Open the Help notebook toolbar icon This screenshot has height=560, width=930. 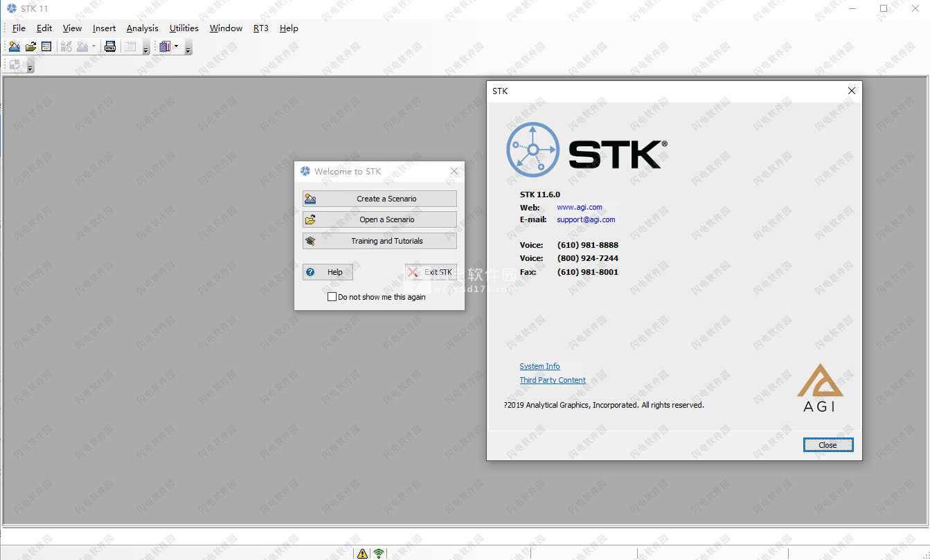coord(165,46)
